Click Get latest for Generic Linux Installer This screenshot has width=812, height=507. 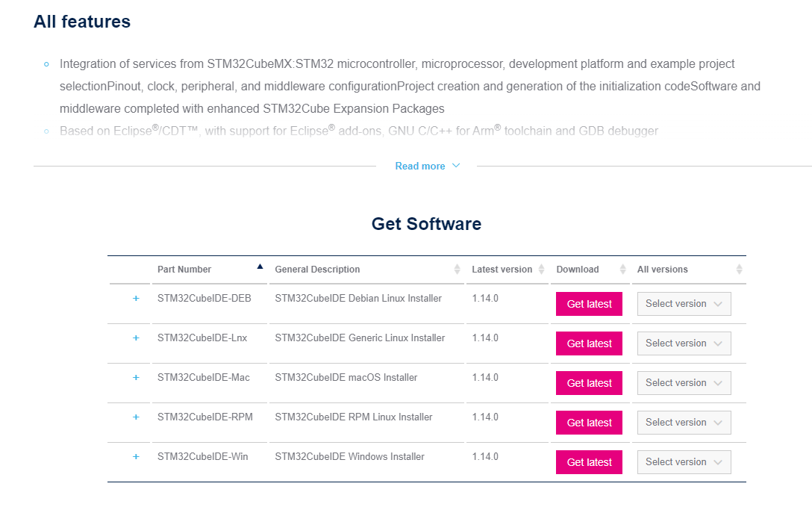[x=589, y=343]
